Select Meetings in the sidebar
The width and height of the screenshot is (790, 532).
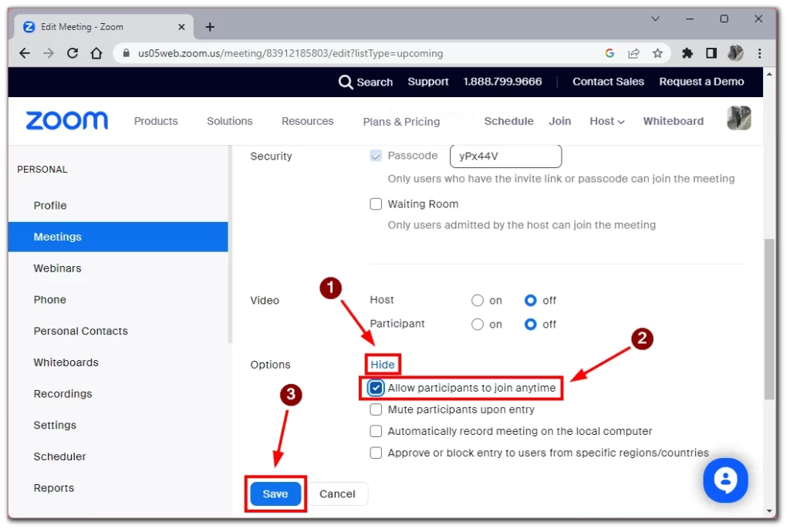tap(118, 237)
